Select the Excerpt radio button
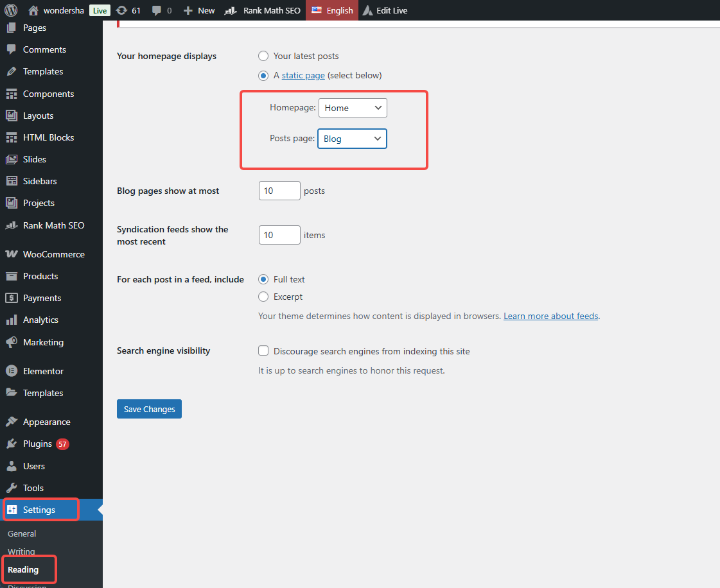This screenshot has height=588, width=720. pyautogui.click(x=263, y=297)
